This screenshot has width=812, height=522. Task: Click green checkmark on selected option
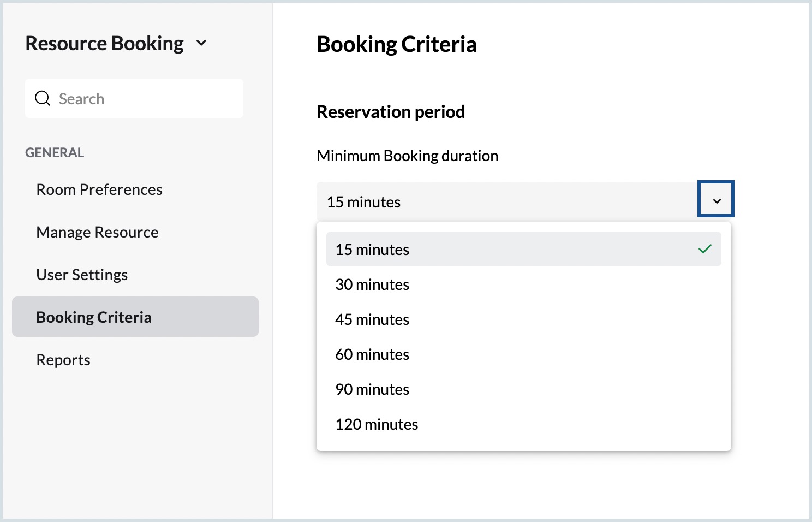(x=705, y=249)
